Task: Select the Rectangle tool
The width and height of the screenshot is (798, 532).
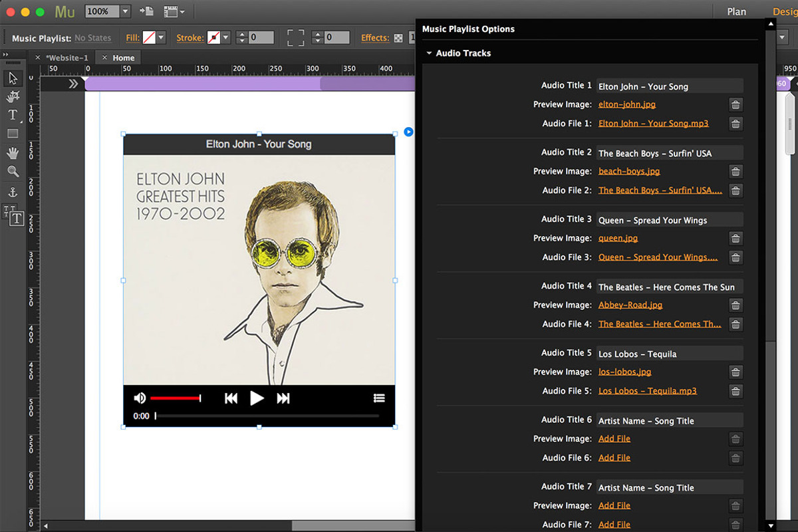Action: [13, 134]
